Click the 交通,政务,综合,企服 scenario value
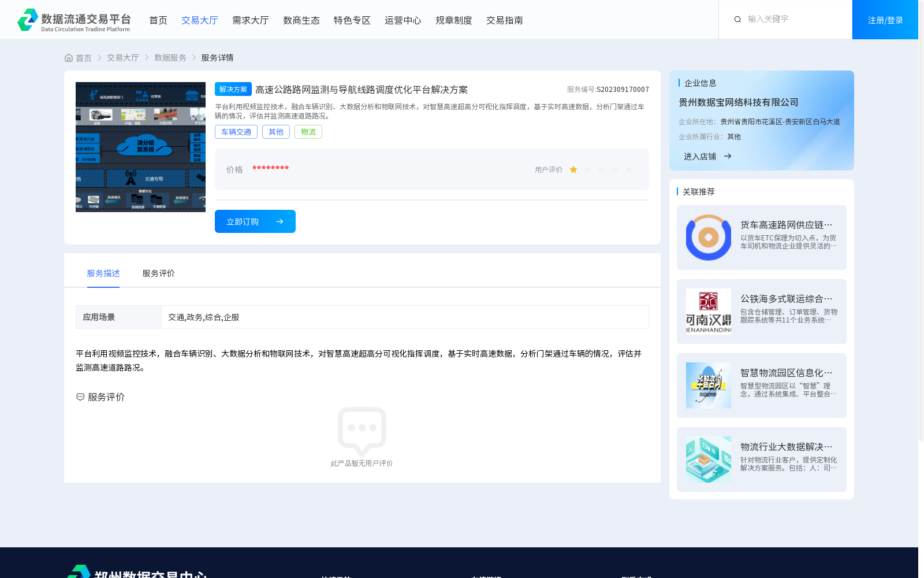The image size is (924, 578). pos(203,317)
